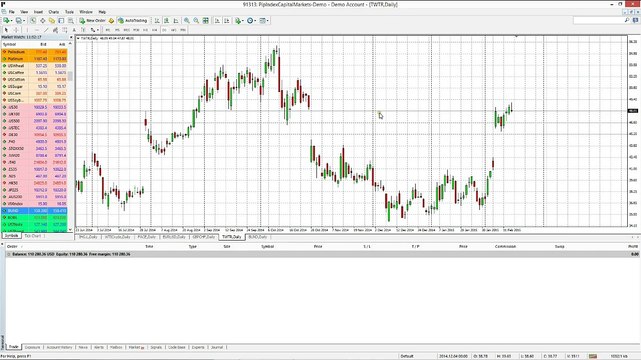Image resolution: width=641 pixels, height=360 pixels.
Task: Open the New Chart toolbar icon
Action: [6, 20]
